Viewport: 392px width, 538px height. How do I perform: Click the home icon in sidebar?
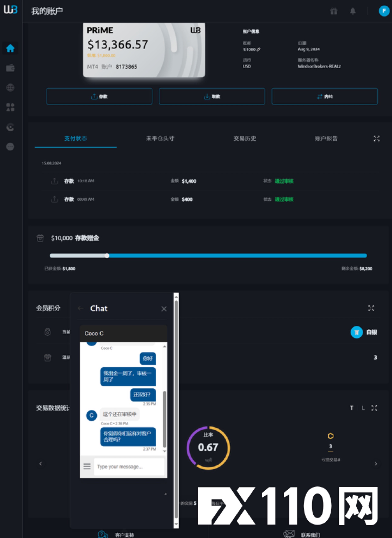10,48
